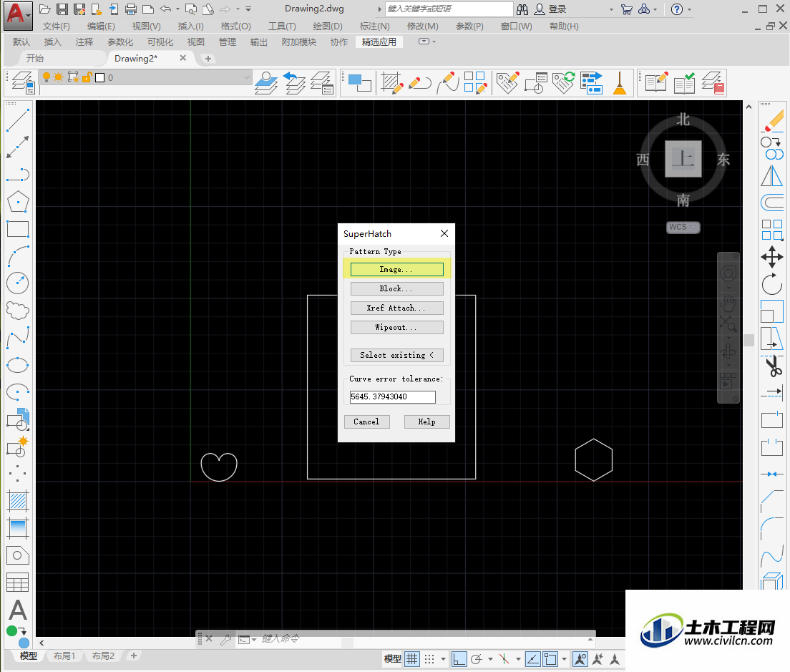Screen dimensions: 790x672
Task: Expand object snap settings arrow
Action: tap(565, 659)
